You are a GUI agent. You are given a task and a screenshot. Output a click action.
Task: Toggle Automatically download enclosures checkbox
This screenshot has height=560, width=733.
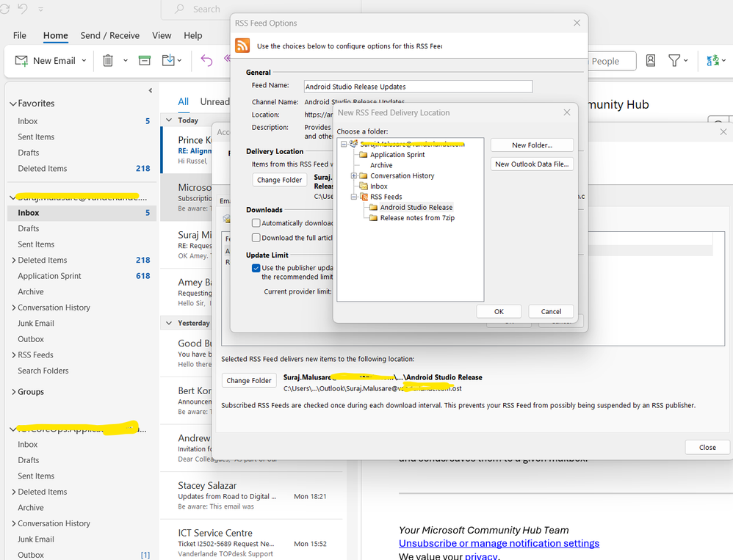pyautogui.click(x=256, y=223)
